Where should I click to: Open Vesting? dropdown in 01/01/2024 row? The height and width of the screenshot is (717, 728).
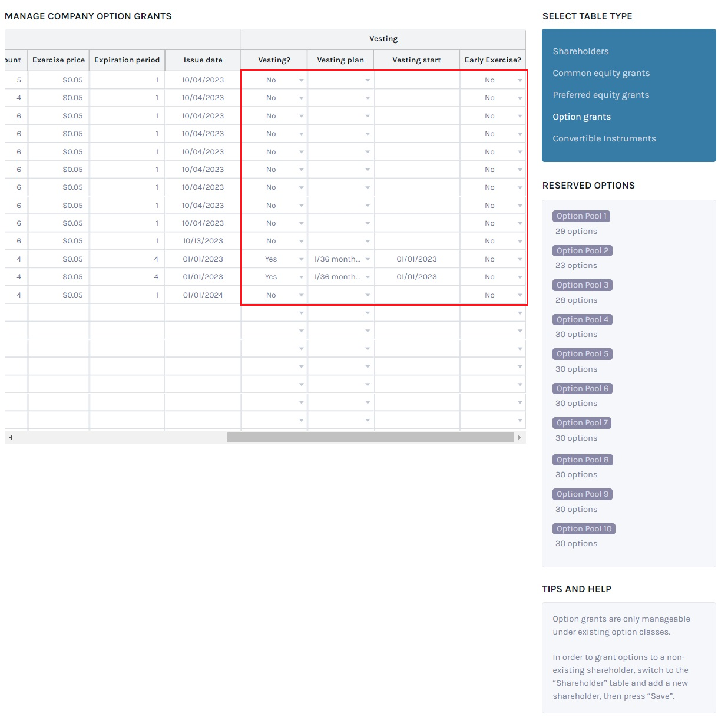point(301,295)
